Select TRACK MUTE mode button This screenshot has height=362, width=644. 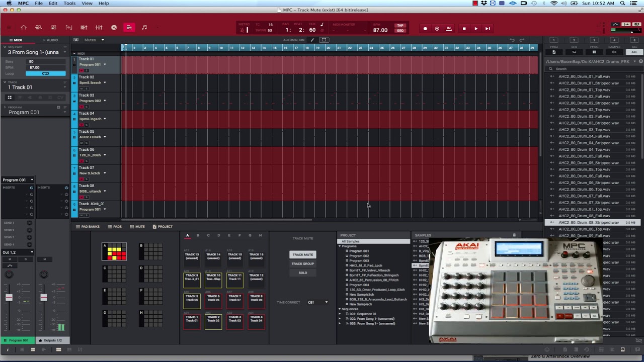(302, 254)
